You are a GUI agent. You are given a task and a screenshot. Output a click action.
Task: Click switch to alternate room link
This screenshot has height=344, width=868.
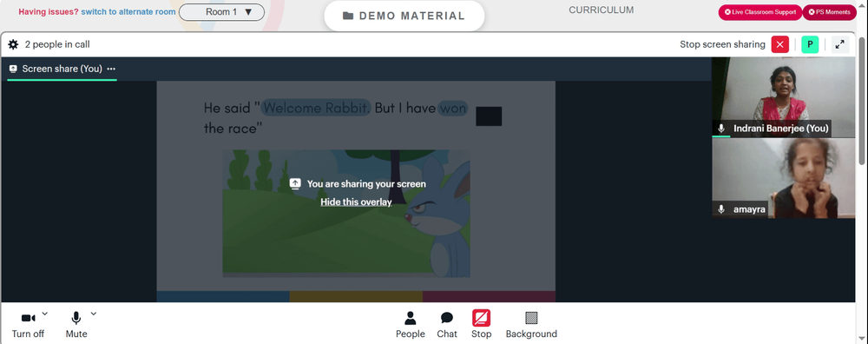[128, 11]
